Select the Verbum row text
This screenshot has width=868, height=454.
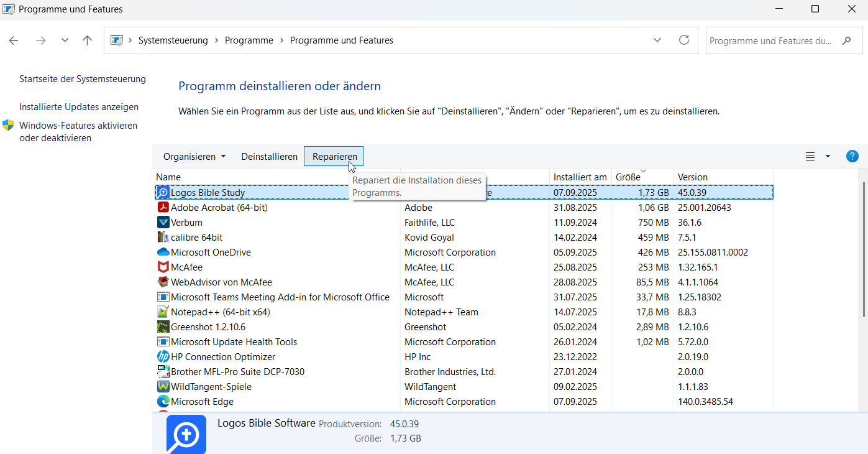click(x=186, y=222)
